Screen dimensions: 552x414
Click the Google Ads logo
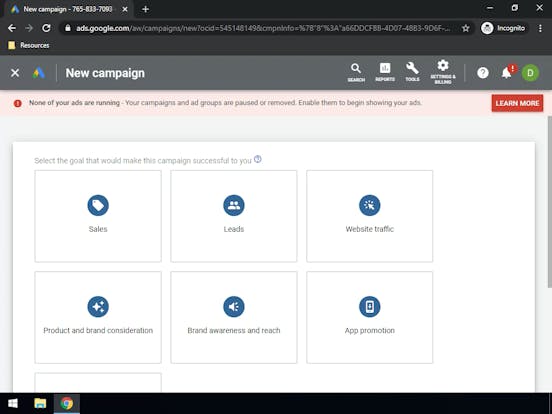click(38, 73)
